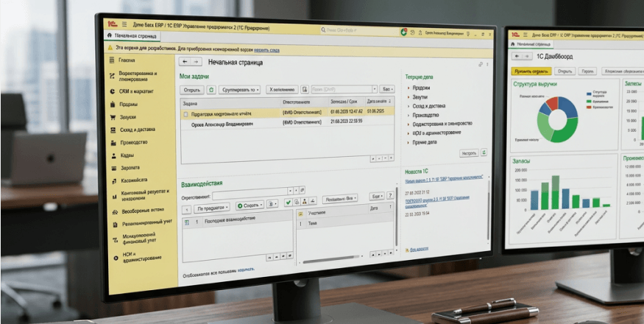644x324 pixels.
Task: Select the second task row with person's name
Action: (287, 122)
